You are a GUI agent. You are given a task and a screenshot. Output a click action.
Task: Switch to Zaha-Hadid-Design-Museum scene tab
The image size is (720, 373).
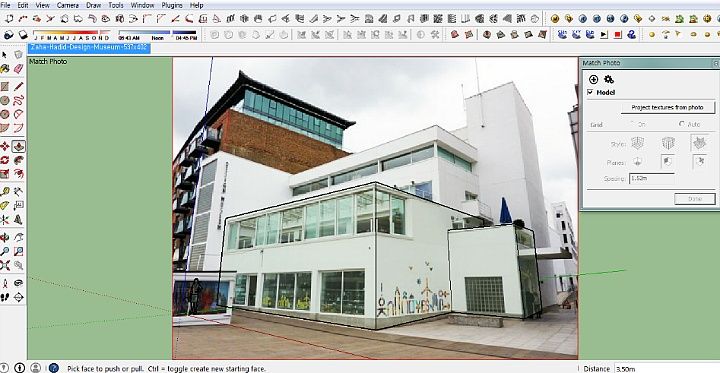[89, 47]
